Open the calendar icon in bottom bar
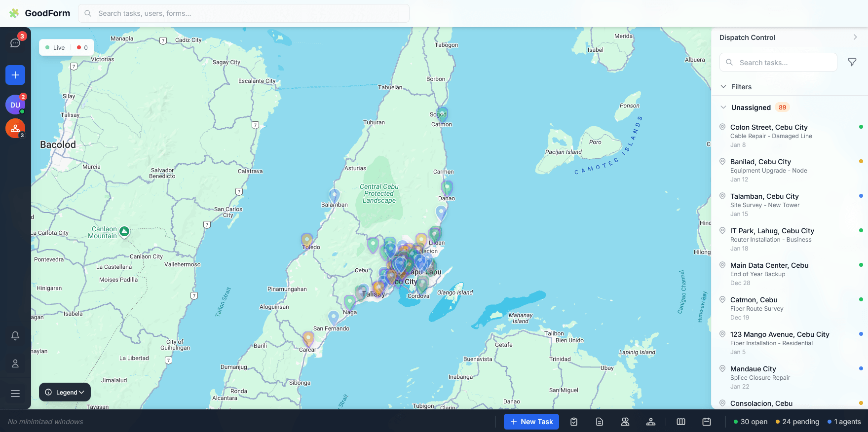This screenshot has height=432, width=868. [707, 422]
